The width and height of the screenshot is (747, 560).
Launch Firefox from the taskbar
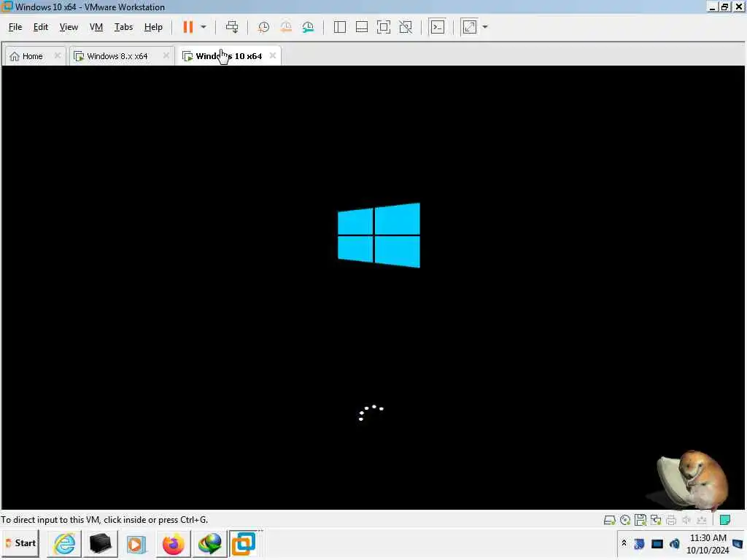click(x=173, y=544)
